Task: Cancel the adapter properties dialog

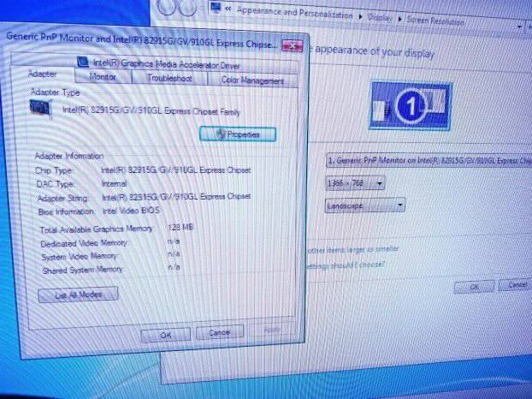Action: pos(220,332)
